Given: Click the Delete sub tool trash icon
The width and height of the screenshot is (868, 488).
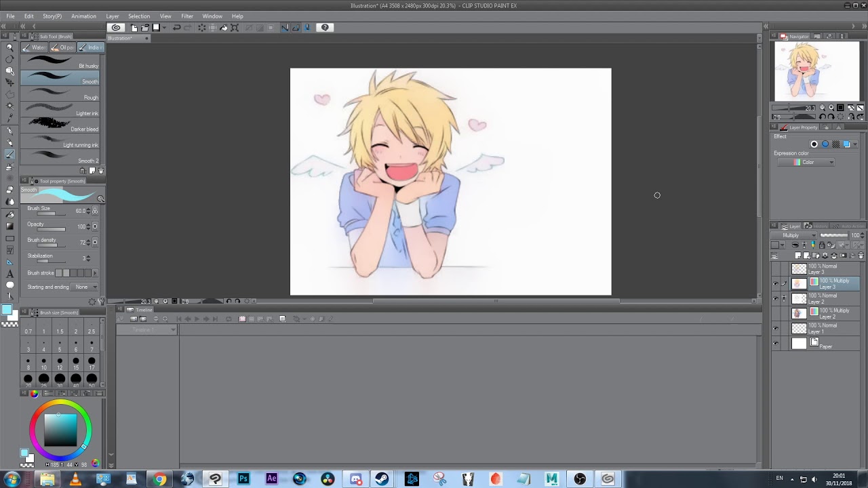Looking at the screenshot, I should pos(101,171).
